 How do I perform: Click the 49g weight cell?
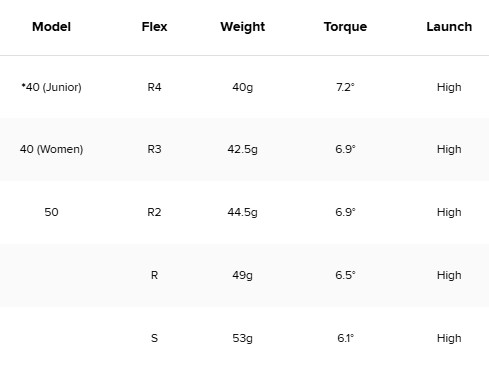(243, 276)
